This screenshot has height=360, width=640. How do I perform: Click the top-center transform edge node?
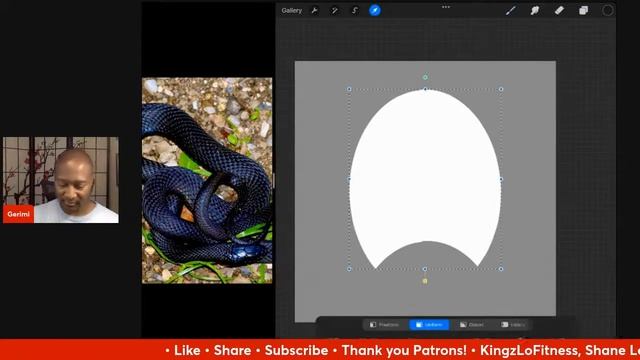click(x=425, y=89)
